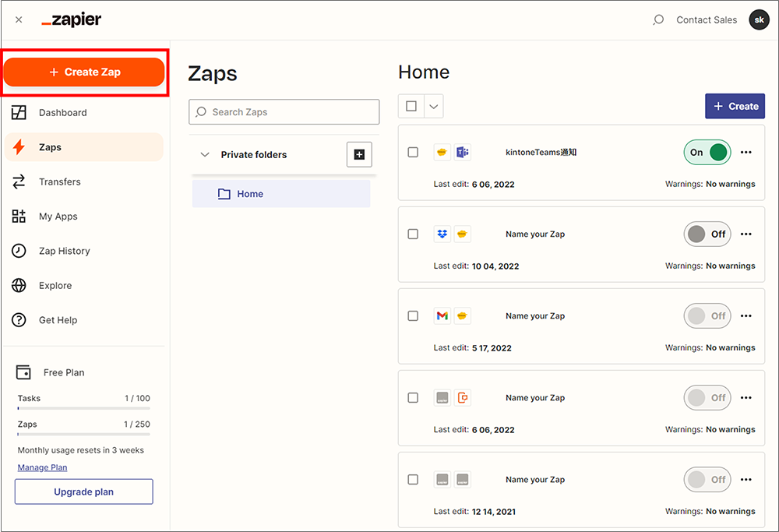Open three-dot menu for off Zap edited 6 06, 2022
This screenshot has height=532, width=779.
(x=746, y=398)
